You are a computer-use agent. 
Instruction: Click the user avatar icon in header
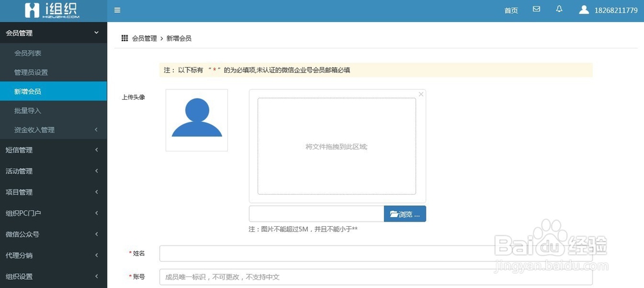tap(584, 10)
